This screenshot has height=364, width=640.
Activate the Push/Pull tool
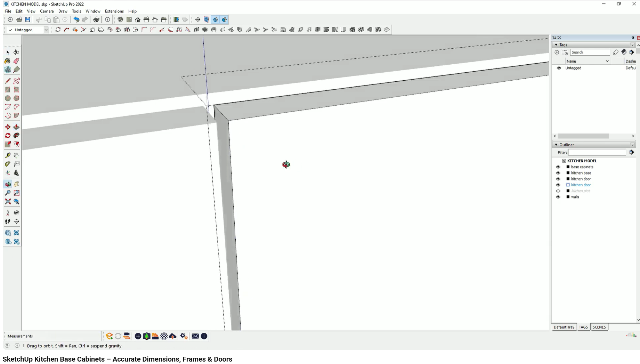[16, 127]
